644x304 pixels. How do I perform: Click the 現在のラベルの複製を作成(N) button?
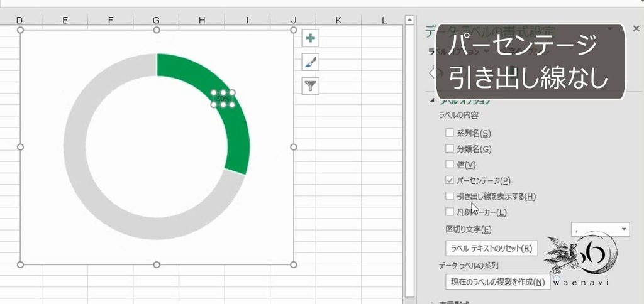[498, 282]
